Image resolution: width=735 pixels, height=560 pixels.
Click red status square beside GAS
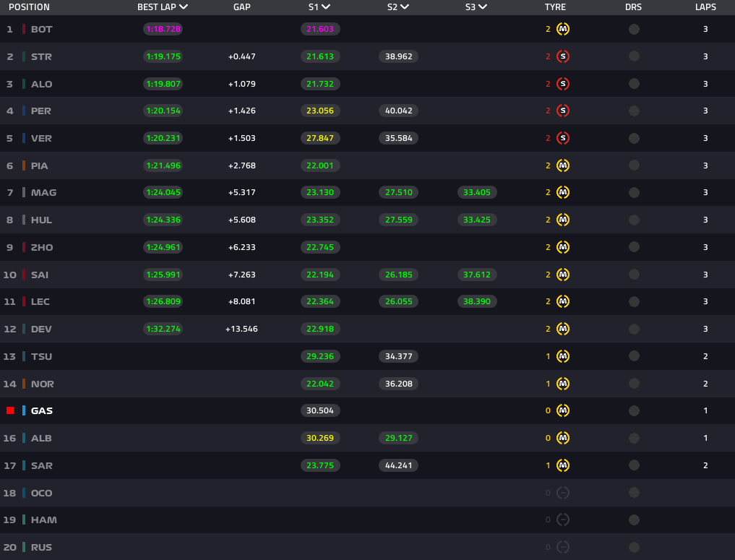point(10,410)
